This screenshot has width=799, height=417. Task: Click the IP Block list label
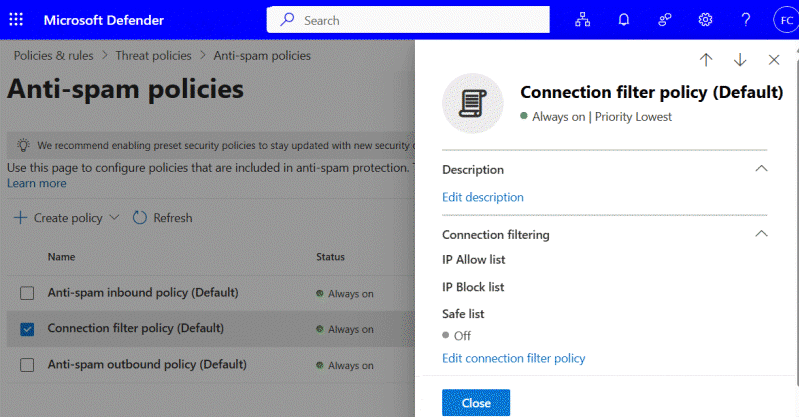[473, 287]
